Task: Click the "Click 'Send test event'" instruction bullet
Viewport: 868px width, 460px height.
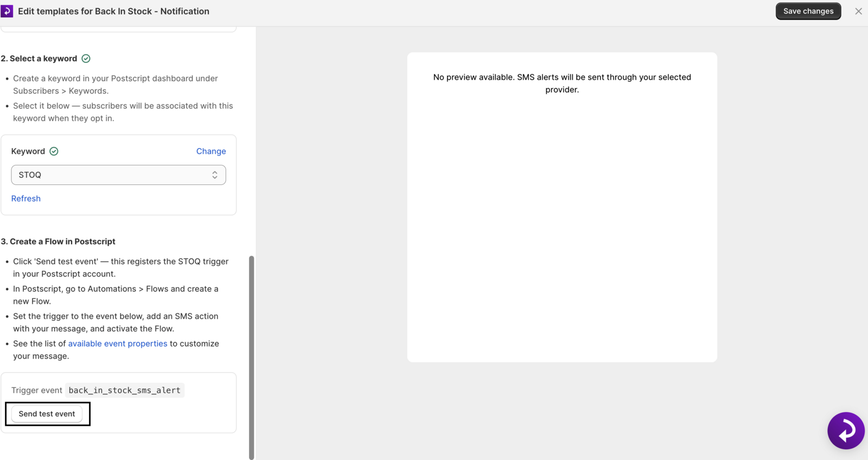Action: (121, 267)
